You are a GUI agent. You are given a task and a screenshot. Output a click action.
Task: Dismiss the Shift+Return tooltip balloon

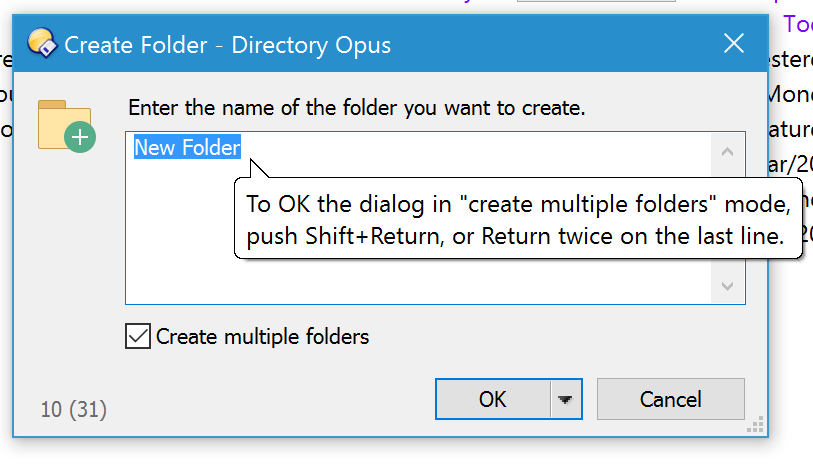518,220
